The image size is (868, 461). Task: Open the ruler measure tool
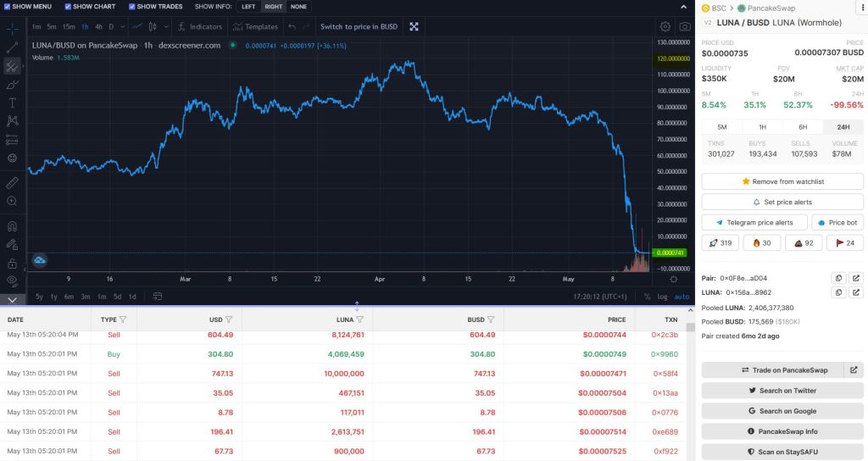pyautogui.click(x=12, y=182)
